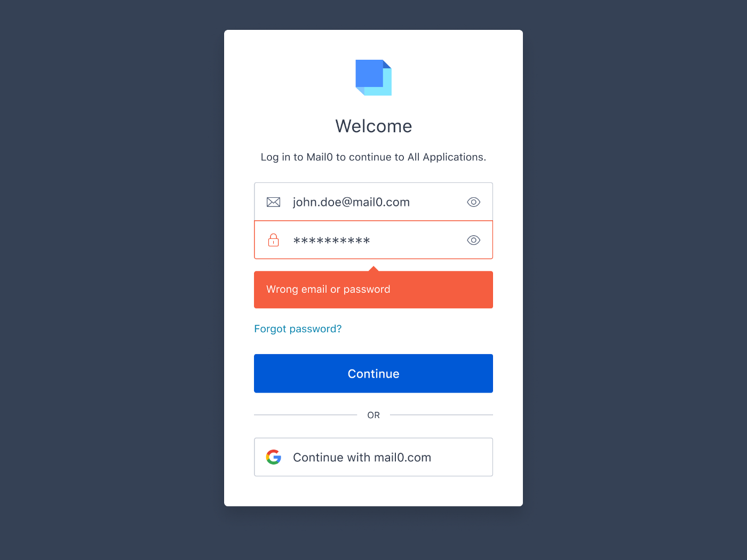Click the Wrong email or password banner

(x=373, y=290)
